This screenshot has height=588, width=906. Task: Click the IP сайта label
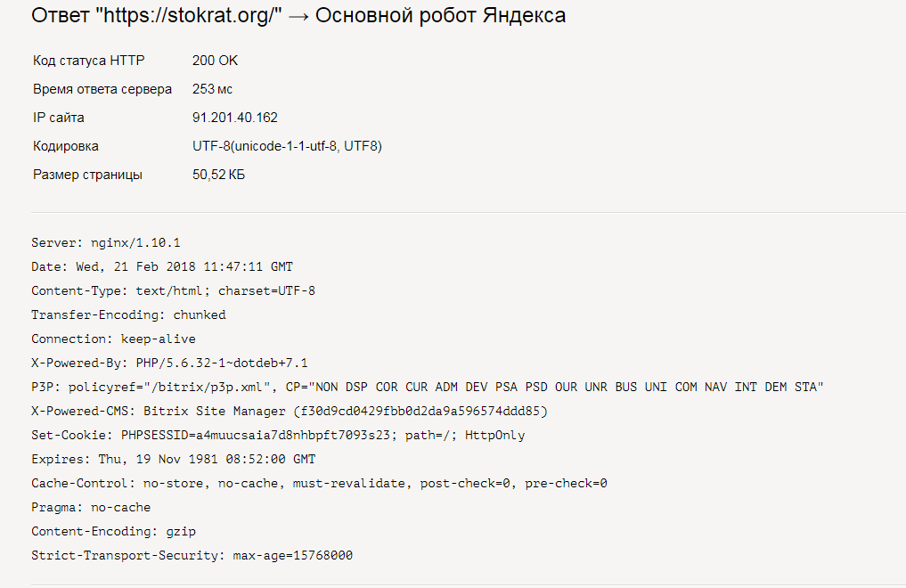click(59, 118)
